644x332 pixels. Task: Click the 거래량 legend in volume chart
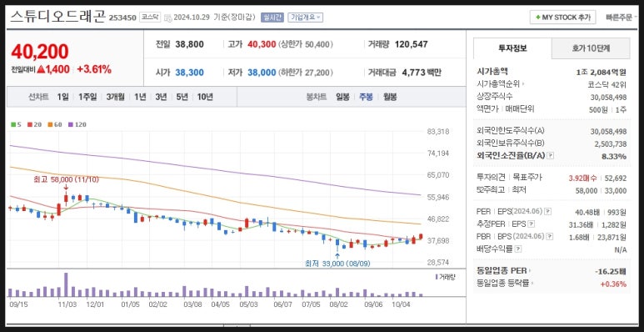point(445,277)
